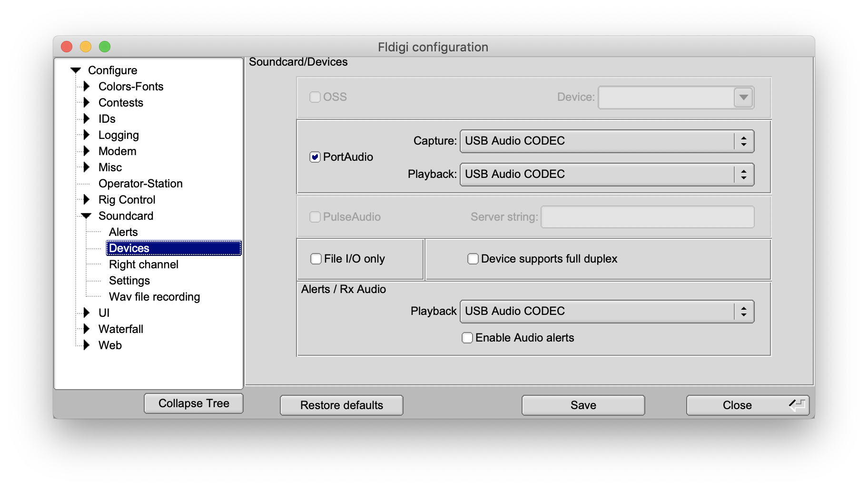Save the soundcard configuration
Screen dimensions: 868x489
pyautogui.click(x=582, y=405)
